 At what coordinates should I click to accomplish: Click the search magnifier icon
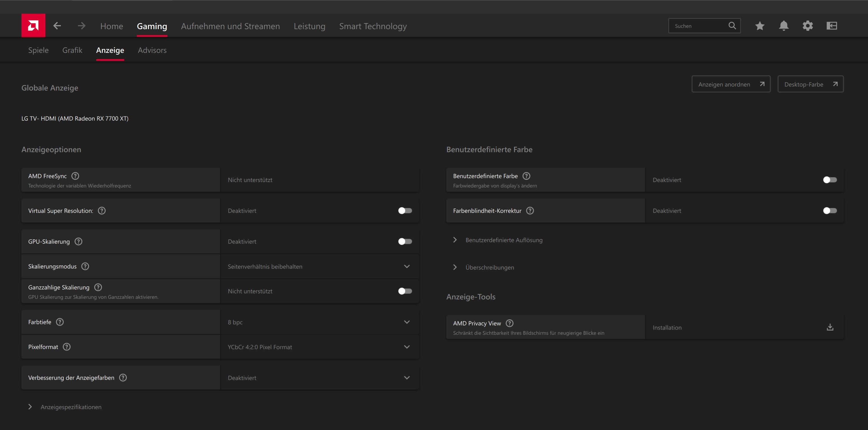[x=732, y=26]
